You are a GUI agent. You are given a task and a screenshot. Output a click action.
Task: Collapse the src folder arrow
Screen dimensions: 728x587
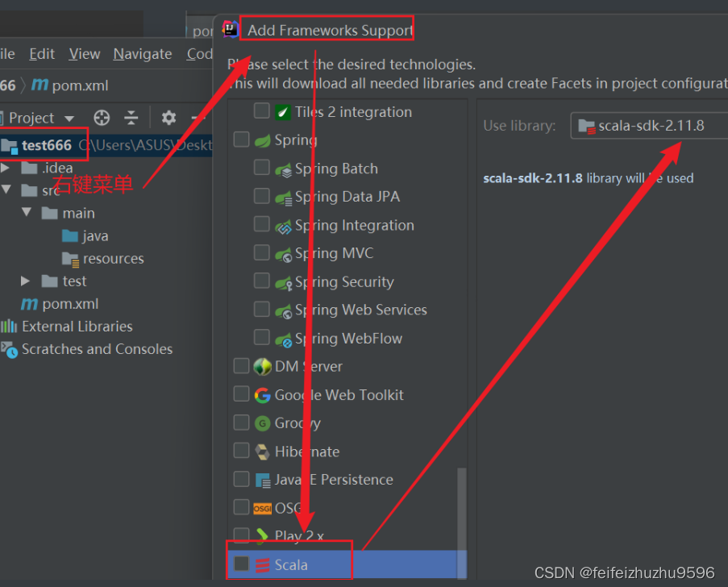pyautogui.click(x=6, y=189)
